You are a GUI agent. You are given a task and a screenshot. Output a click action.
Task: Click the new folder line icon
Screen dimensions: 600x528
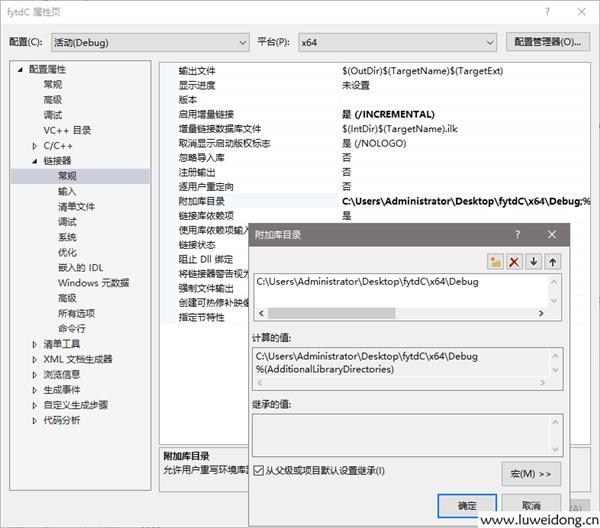(495, 261)
